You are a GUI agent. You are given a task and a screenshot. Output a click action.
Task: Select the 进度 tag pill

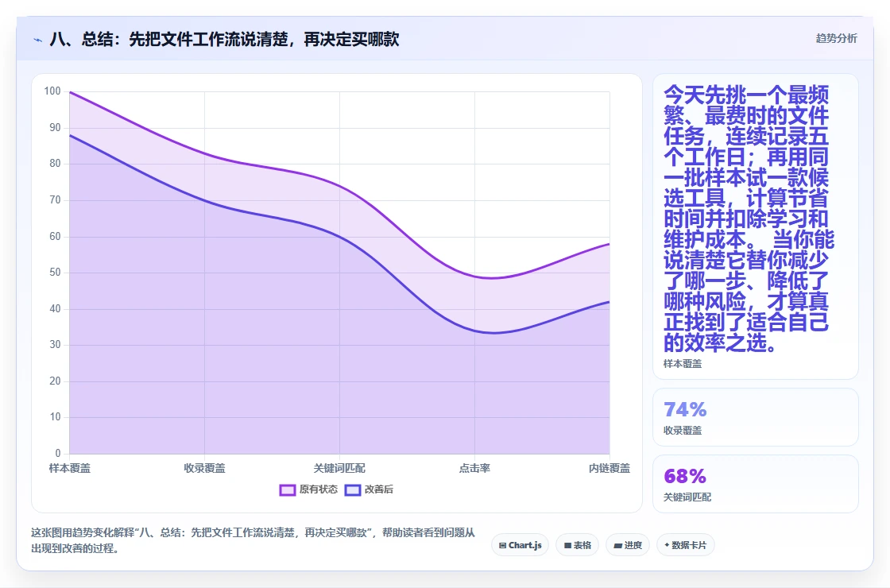coord(628,545)
